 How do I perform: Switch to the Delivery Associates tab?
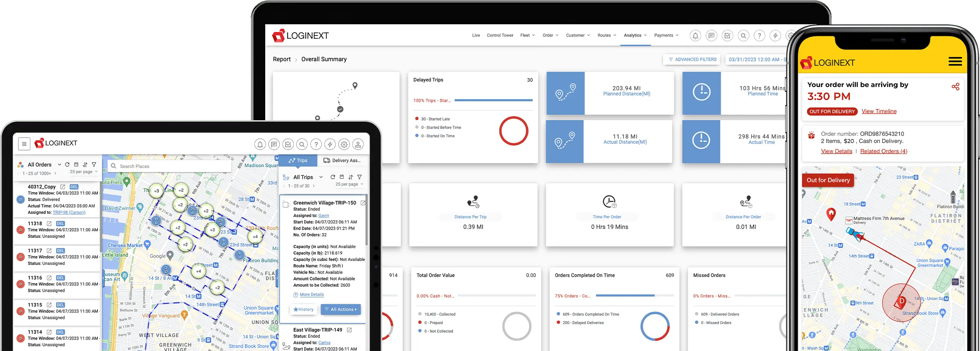pos(342,161)
